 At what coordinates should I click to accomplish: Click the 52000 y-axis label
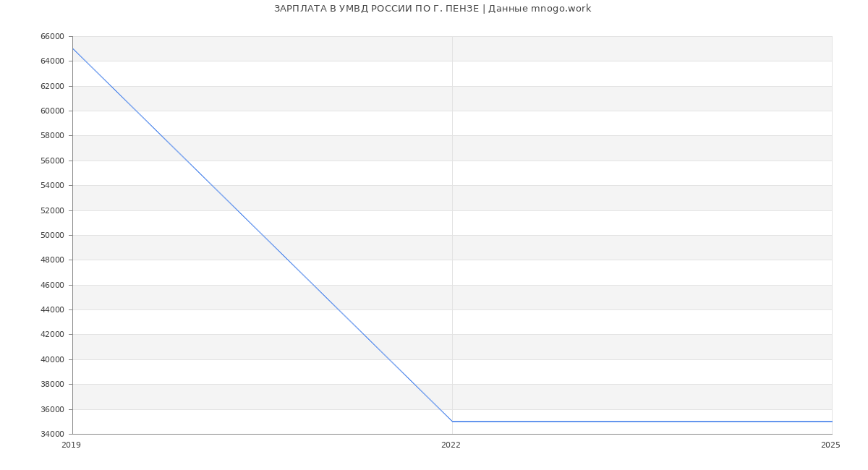pyautogui.click(x=52, y=210)
